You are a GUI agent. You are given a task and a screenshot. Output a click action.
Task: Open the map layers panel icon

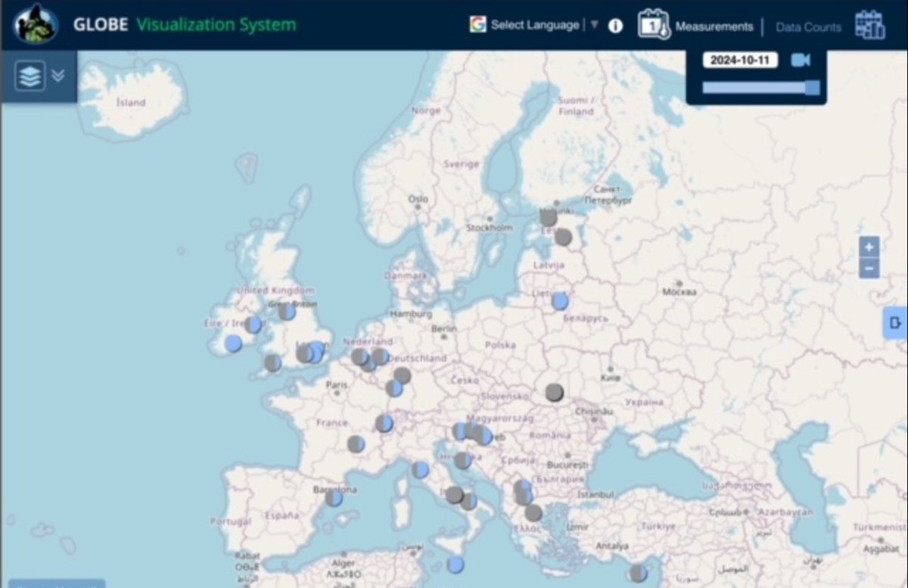tap(30, 76)
